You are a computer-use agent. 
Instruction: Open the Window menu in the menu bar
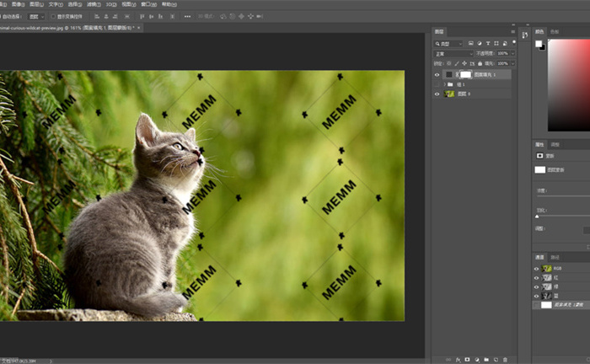tap(148, 4)
